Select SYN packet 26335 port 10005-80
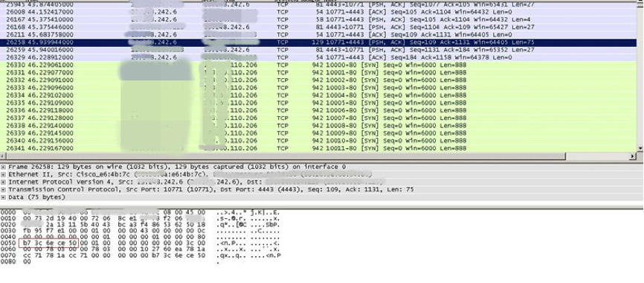Screen dimensions: 644x283 tap(318, 103)
